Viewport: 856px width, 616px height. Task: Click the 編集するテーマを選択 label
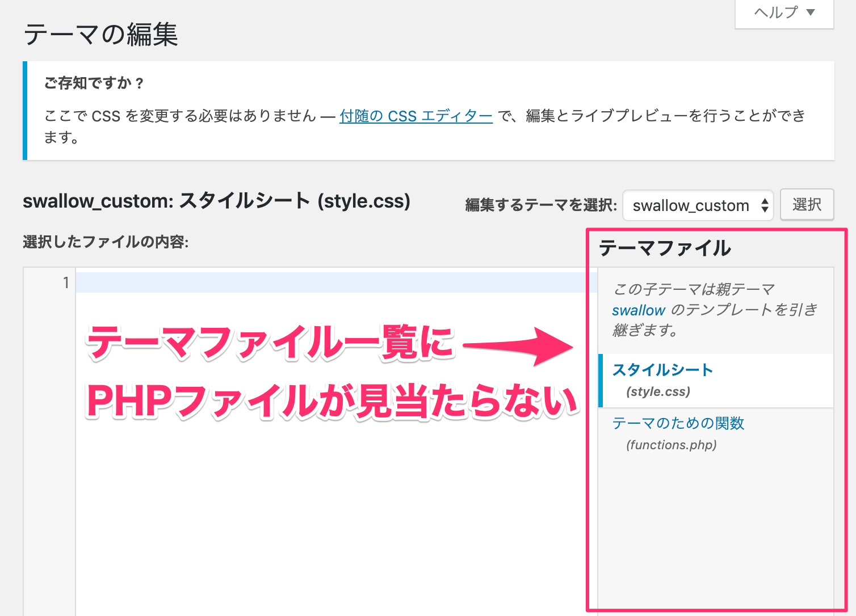[x=540, y=205]
